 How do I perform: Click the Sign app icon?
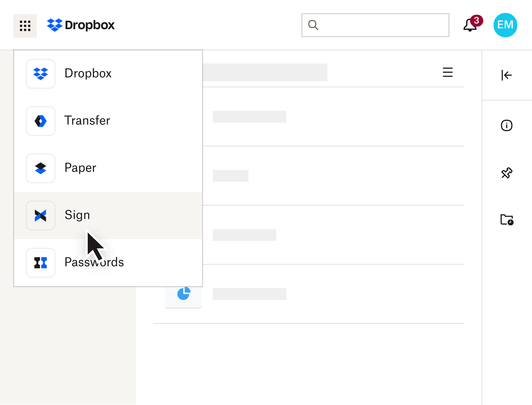tap(40, 215)
